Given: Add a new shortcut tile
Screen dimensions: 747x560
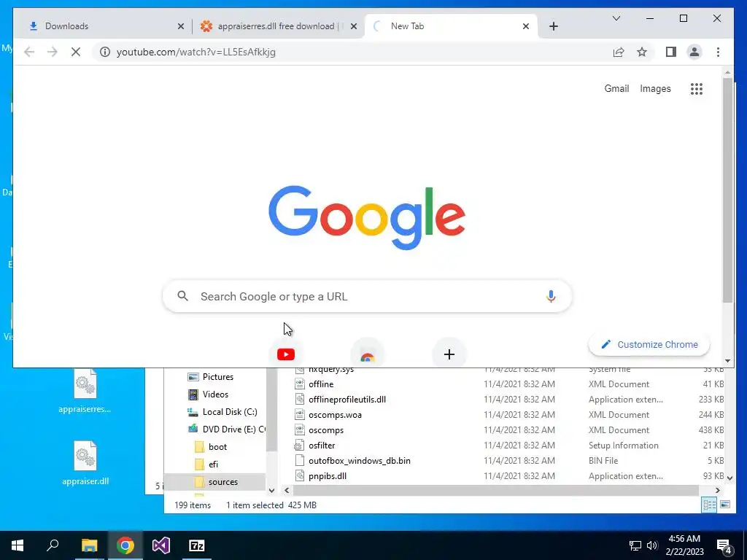Looking at the screenshot, I should [449, 354].
